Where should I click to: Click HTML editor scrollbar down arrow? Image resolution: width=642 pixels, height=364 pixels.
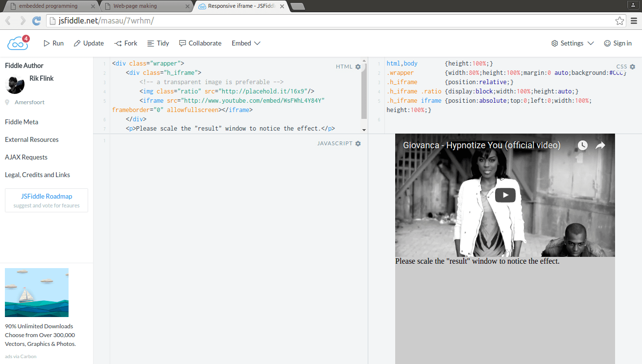(364, 130)
